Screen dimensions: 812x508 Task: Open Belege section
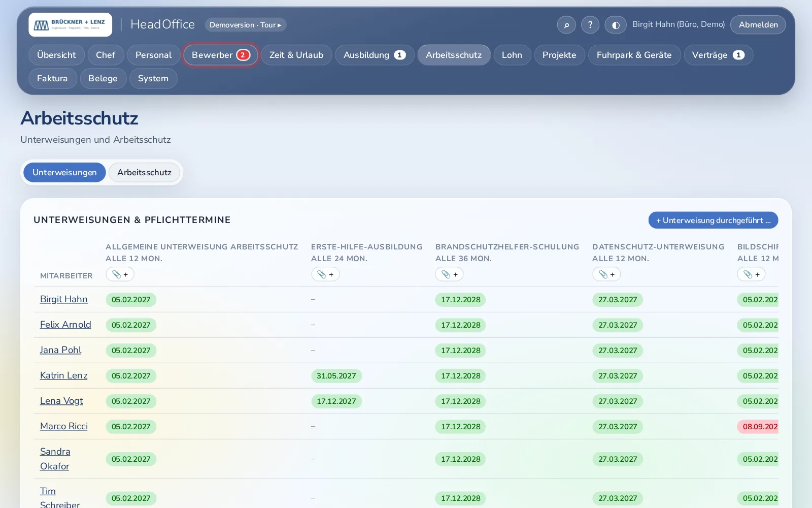pyautogui.click(x=103, y=78)
